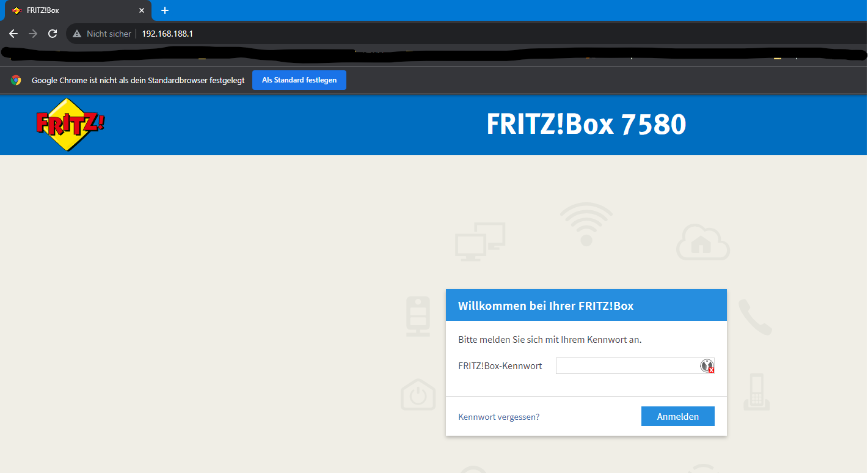Click the address bar showing 192.168.188.1
Screen dimensions: 868x473
[x=467, y=34]
